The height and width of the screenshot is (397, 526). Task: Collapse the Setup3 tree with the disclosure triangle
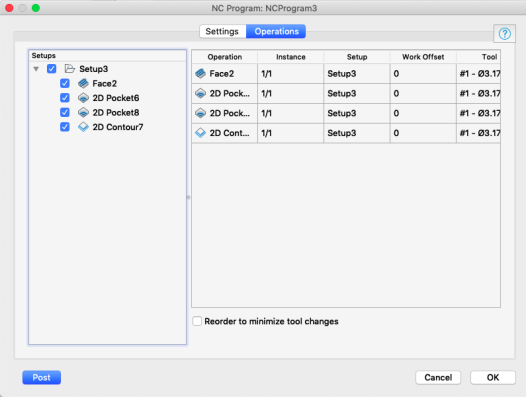coord(36,69)
